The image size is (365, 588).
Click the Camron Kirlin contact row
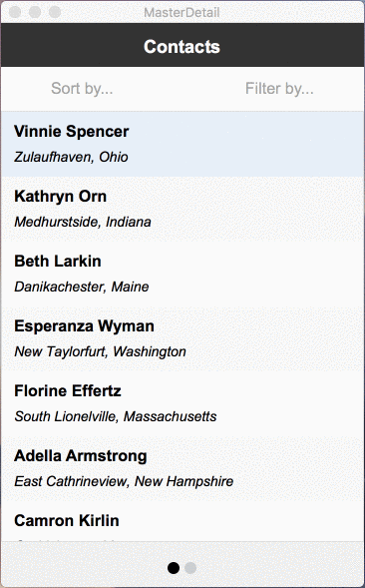coord(182,521)
